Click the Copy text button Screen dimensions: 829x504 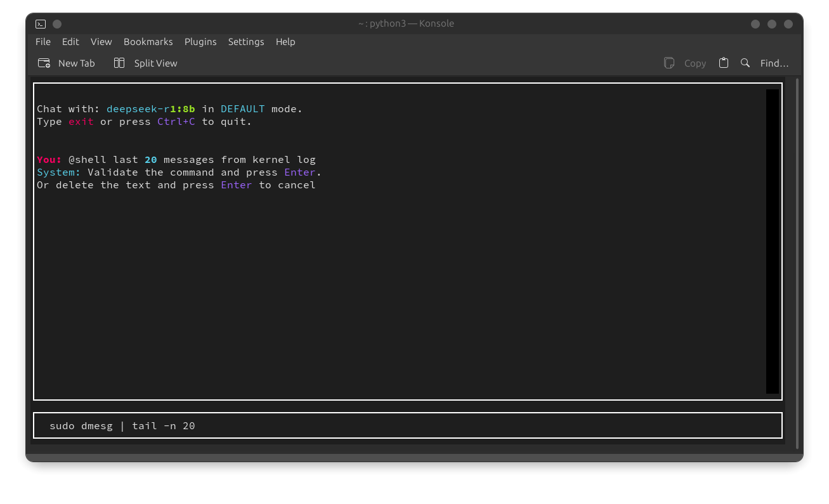click(695, 63)
